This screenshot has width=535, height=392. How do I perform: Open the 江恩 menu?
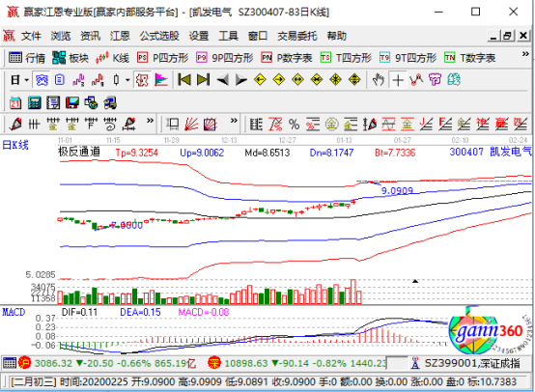[x=120, y=36]
